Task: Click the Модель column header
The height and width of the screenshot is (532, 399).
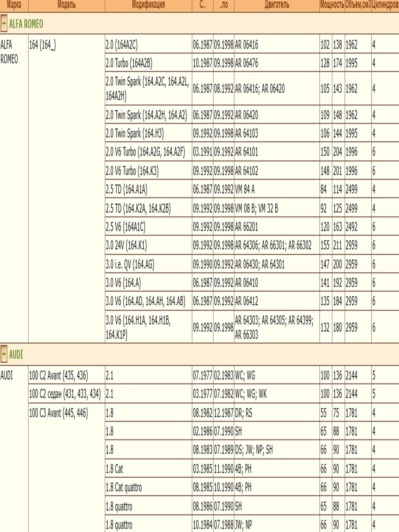Action: pyautogui.click(x=66, y=5)
